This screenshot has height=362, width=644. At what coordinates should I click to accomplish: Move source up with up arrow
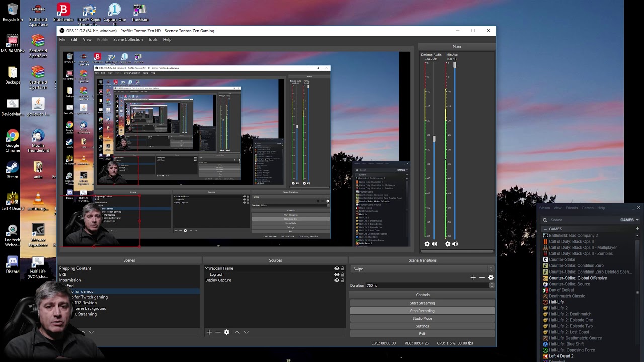[x=237, y=332]
